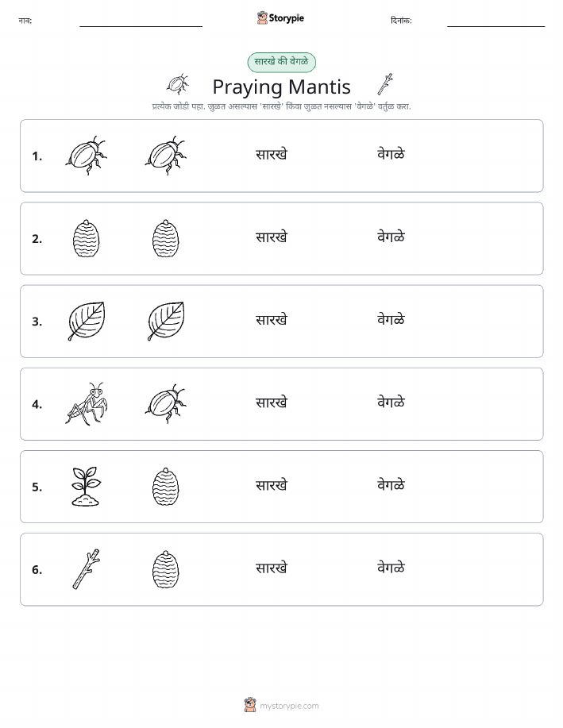Image resolution: width=563 pixels, height=728 pixels.
Task: Click the Storypie logo at top
Action: (x=280, y=18)
